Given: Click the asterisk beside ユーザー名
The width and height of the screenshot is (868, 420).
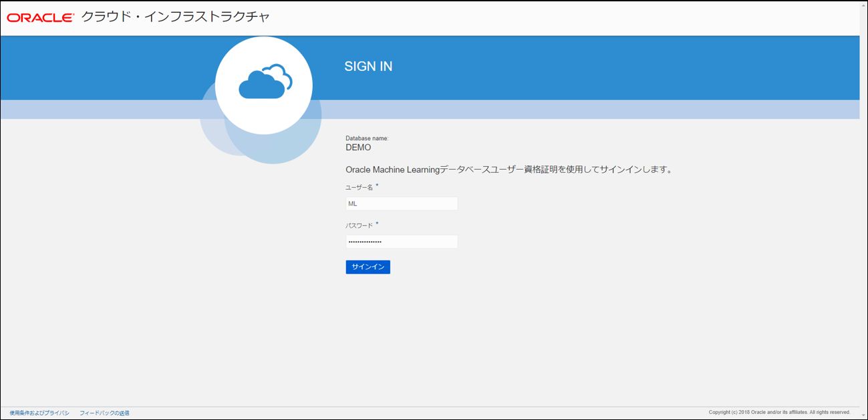Looking at the screenshot, I should (377, 186).
